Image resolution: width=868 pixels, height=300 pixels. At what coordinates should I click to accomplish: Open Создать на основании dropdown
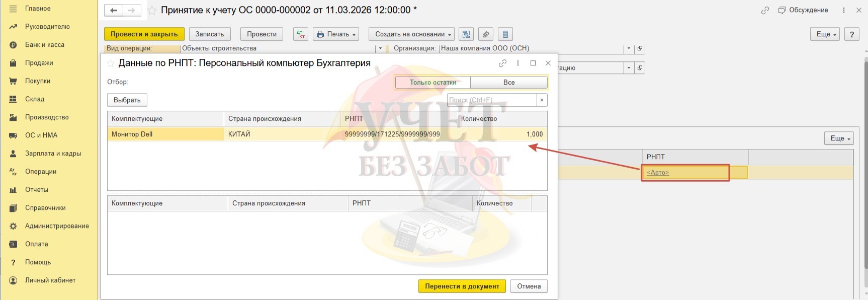(x=411, y=34)
